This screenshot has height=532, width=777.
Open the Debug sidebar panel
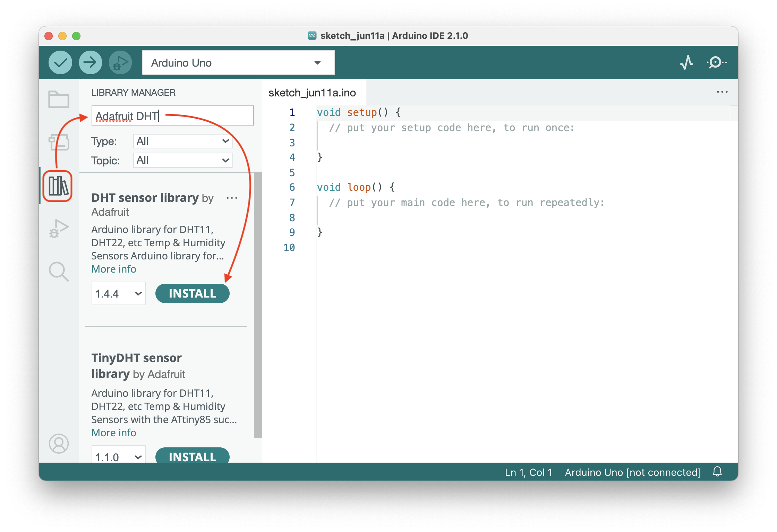pos(59,229)
